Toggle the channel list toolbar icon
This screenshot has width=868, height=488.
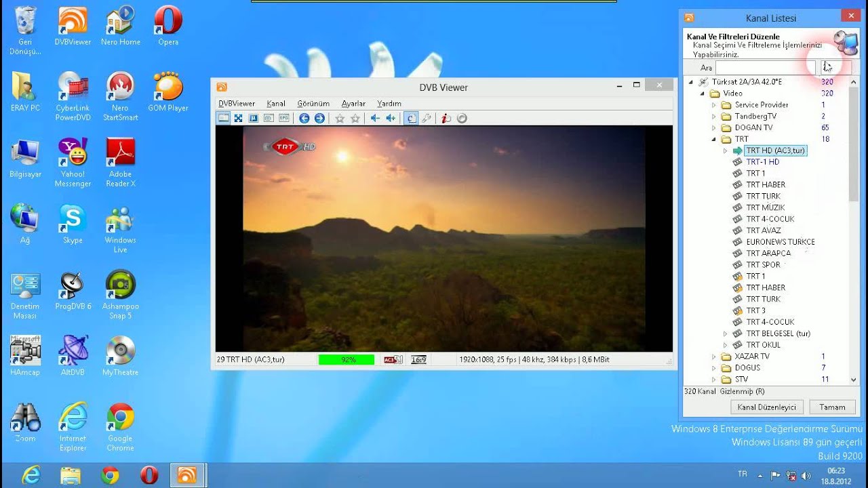(x=411, y=118)
